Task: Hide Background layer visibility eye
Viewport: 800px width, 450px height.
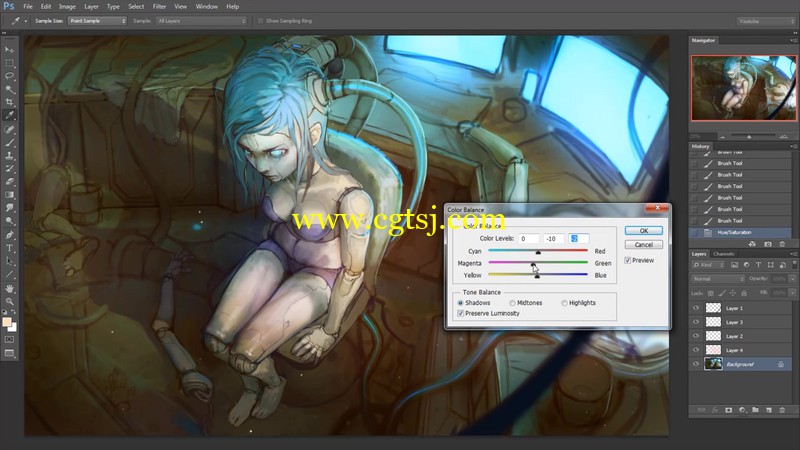Action: [x=696, y=364]
